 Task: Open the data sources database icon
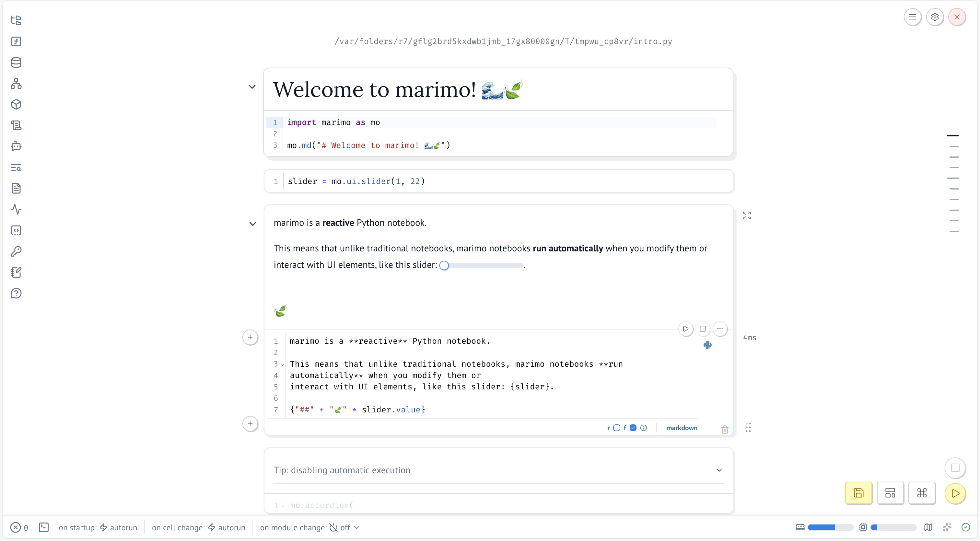tap(16, 62)
